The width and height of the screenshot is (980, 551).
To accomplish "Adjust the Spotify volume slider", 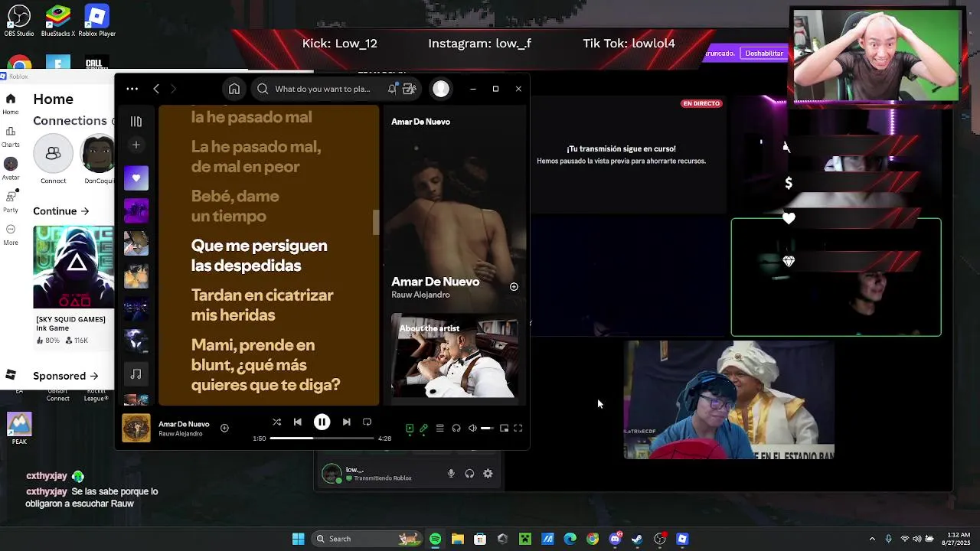I will pos(487,429).
